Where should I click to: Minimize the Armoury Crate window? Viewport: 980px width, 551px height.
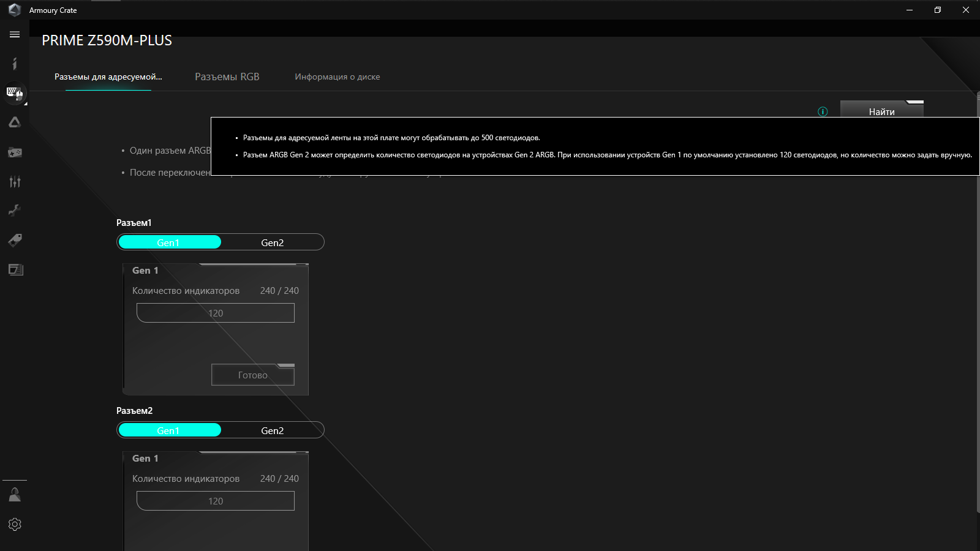(910, 10)
